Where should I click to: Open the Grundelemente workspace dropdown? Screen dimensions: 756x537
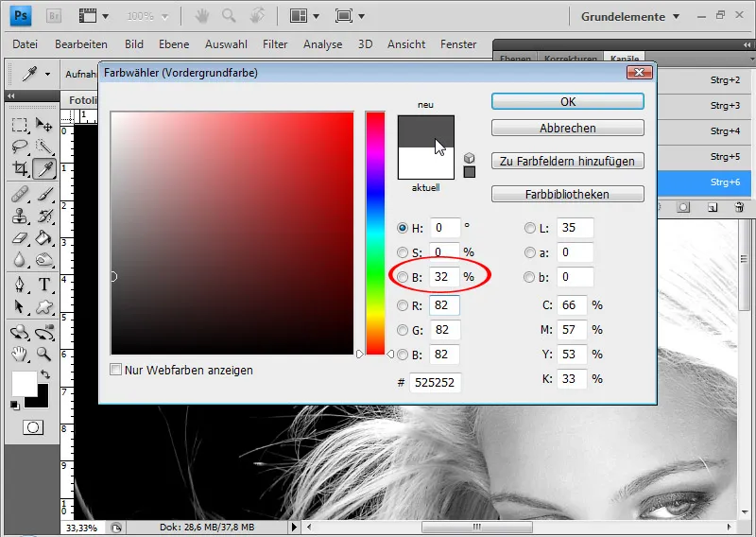tap(630, 16)
